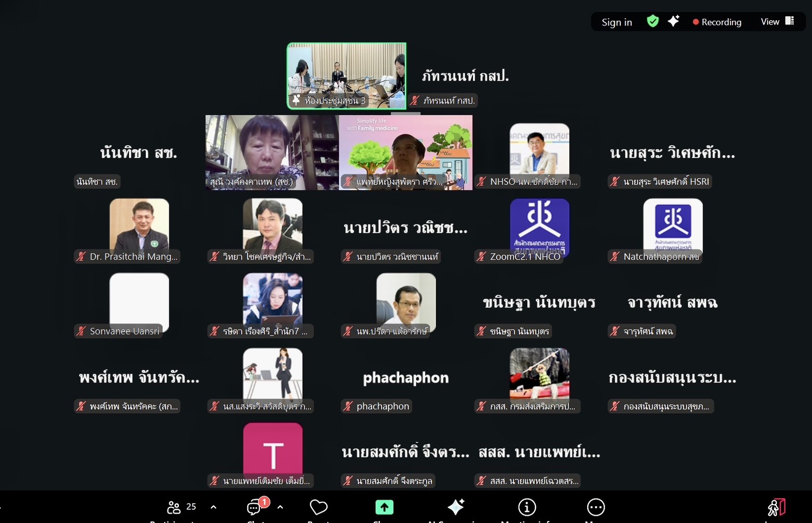
Task: Open the View layout menu
Action: pos(777,21)
